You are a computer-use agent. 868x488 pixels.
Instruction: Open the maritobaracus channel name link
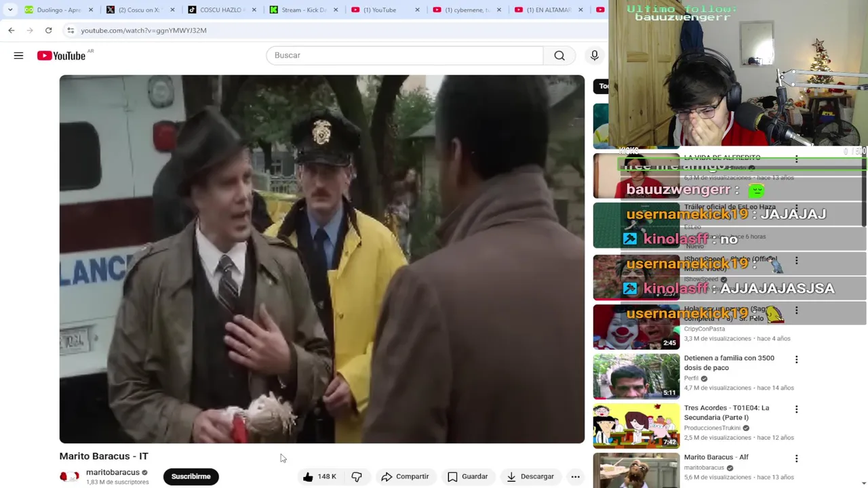113,472
